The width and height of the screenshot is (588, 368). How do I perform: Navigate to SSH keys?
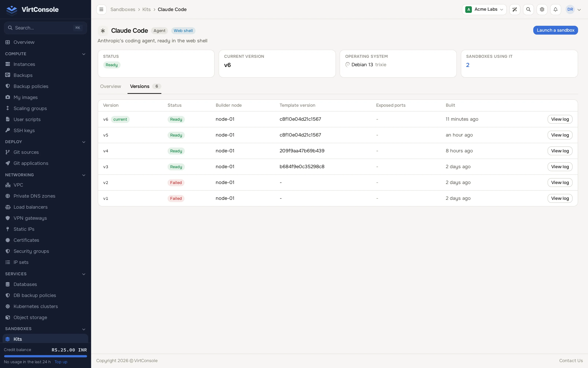45,130
